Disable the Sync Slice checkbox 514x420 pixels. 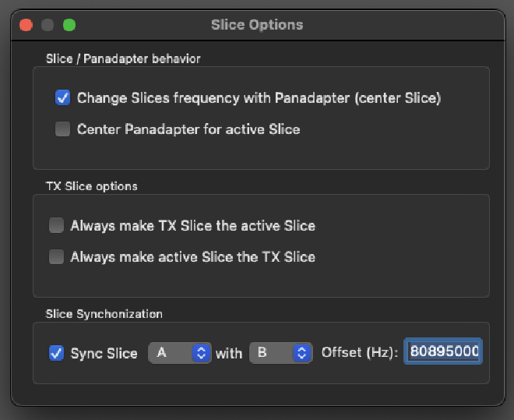coord(56,353)
